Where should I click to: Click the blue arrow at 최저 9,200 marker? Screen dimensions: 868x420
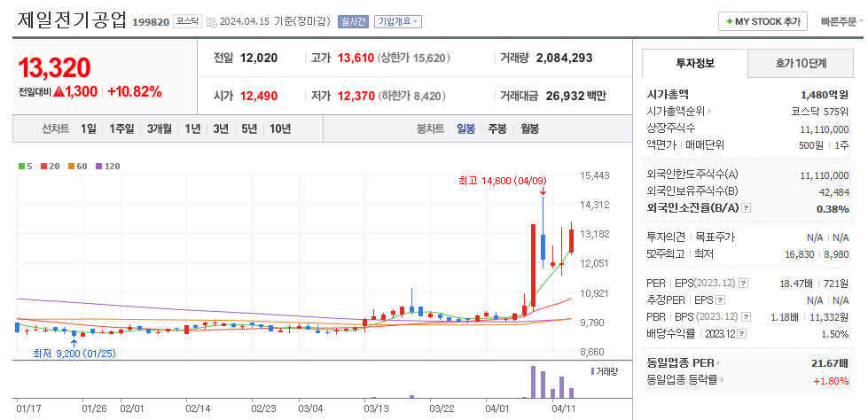74,343
